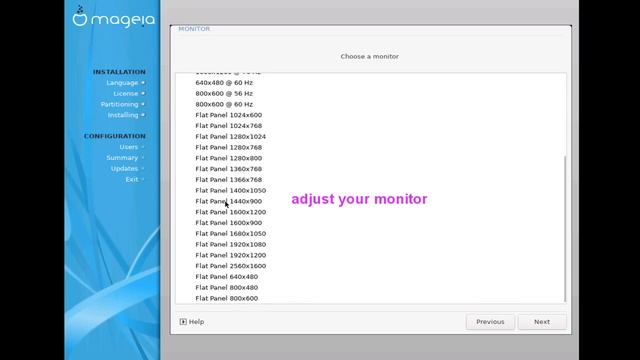Click the Exit step in sidebar

132,180
